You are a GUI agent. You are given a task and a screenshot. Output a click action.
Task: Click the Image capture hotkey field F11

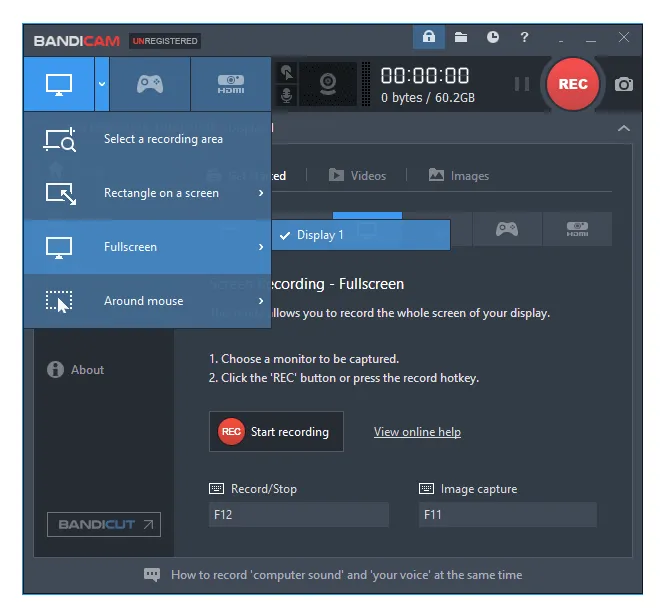[508, 515]
